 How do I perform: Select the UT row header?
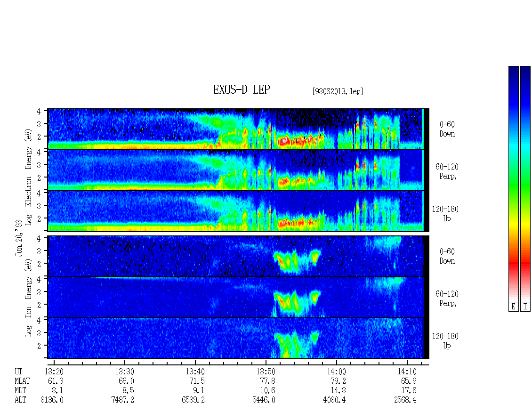pyautogui.click(x=18, y=372)
